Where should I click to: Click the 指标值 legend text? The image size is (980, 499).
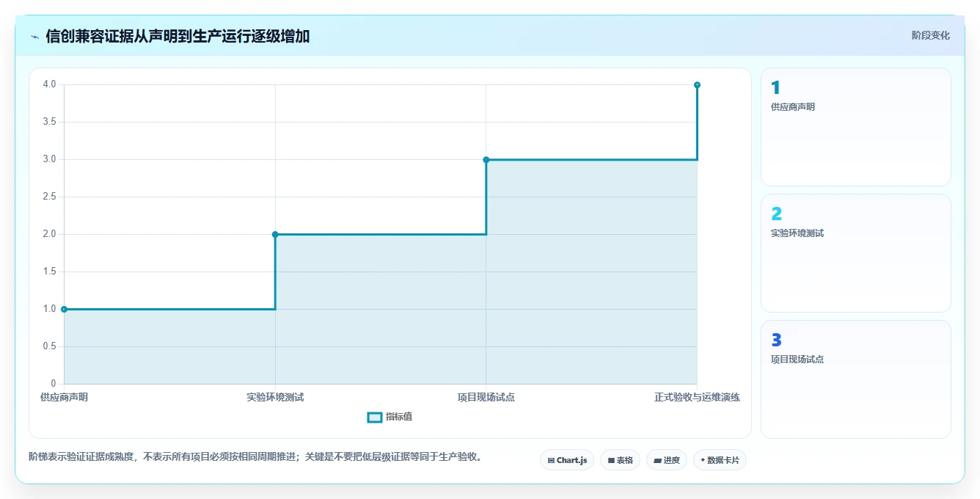point(399,417)
